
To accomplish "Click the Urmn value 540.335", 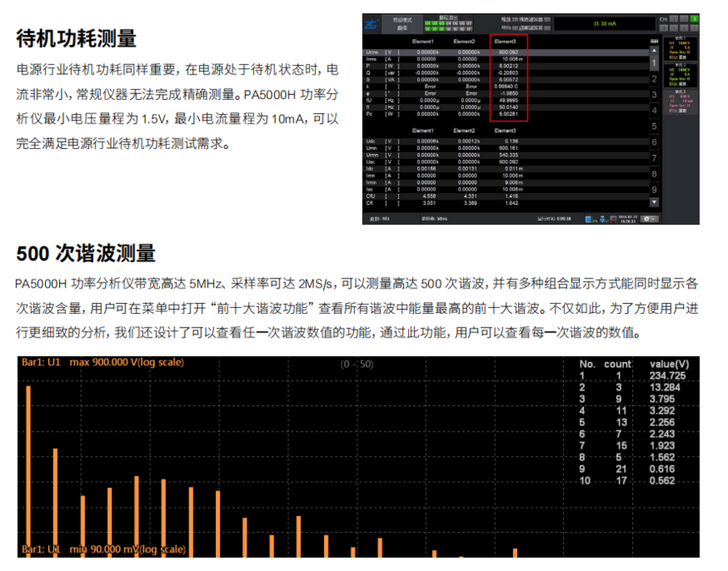I will 509,156.
